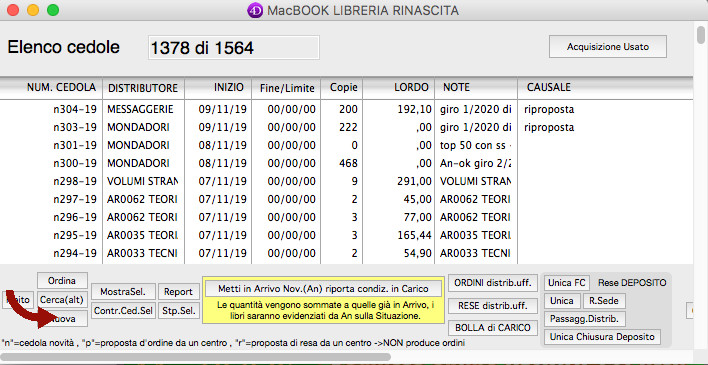The width and height of the screenshot is (708, 365).
Task: Click the Passagg.Distrib. button
Action: click(x=584, y=319)
